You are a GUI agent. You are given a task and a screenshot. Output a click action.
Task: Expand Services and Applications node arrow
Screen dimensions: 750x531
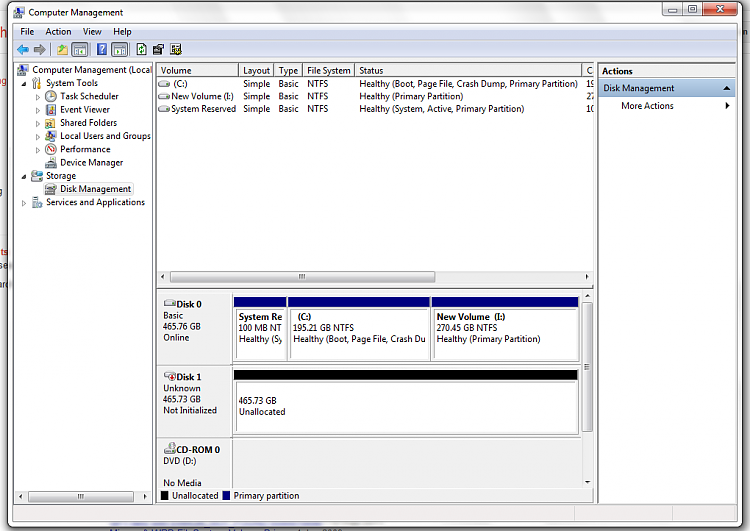coord(24,203)
